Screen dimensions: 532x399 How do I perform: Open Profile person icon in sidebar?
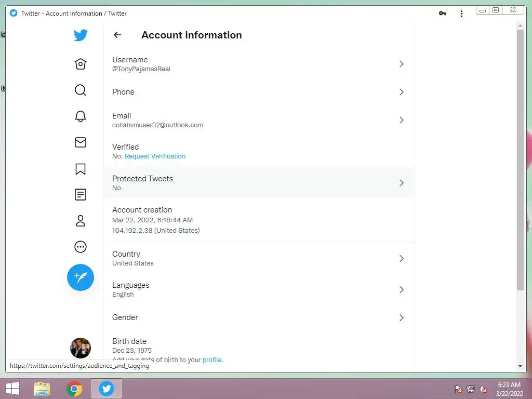click(81, 221)
